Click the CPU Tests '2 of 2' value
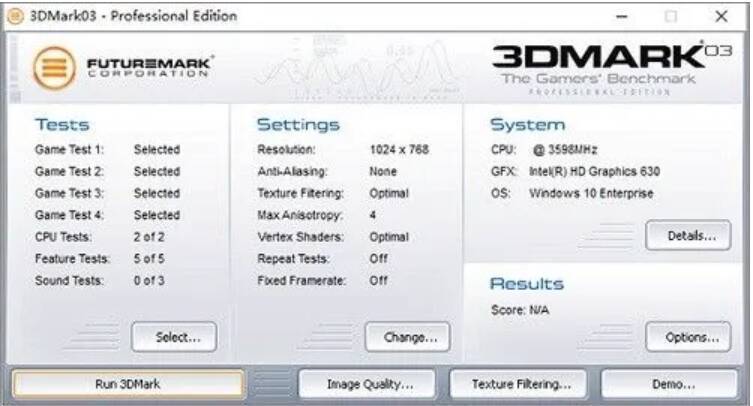Viewport: 753px width, 406px height. pyautogui.click(x=149, y=236)
